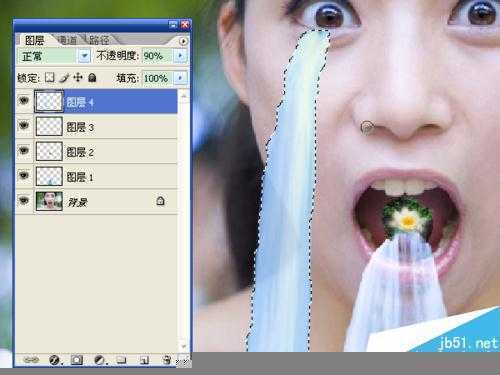The height and width of the screenshot is (375, 500).
Task: Select 图层 1 thumbnail
Action: pos(49,176)
